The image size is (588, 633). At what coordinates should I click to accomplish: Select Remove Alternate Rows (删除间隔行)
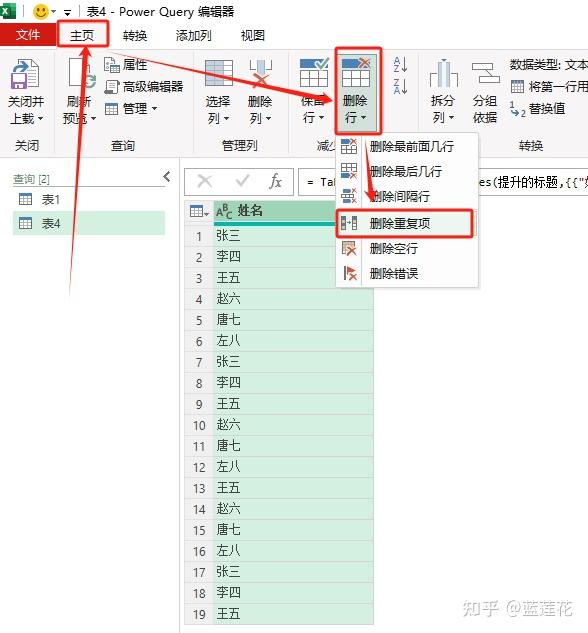[x=407, y=196]
